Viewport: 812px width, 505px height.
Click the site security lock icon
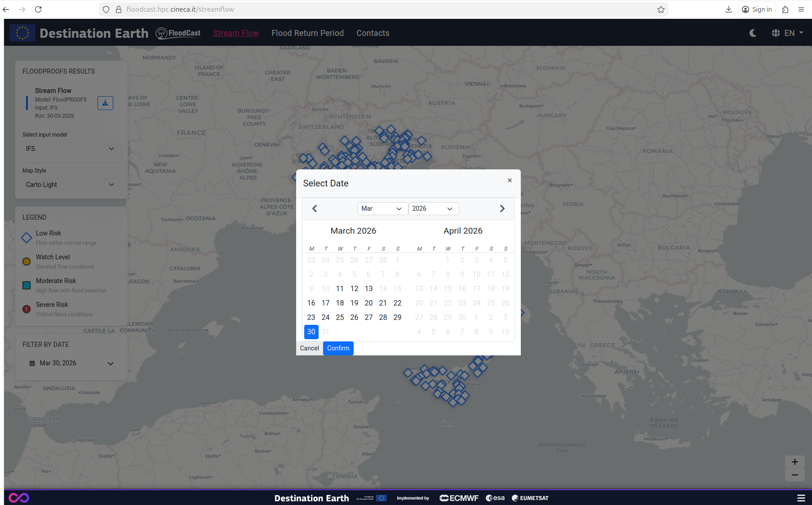[119, 9]
